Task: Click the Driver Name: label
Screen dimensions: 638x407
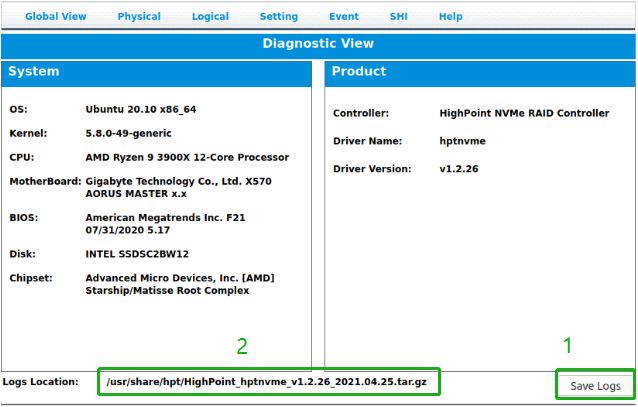Action: point(367,141)
